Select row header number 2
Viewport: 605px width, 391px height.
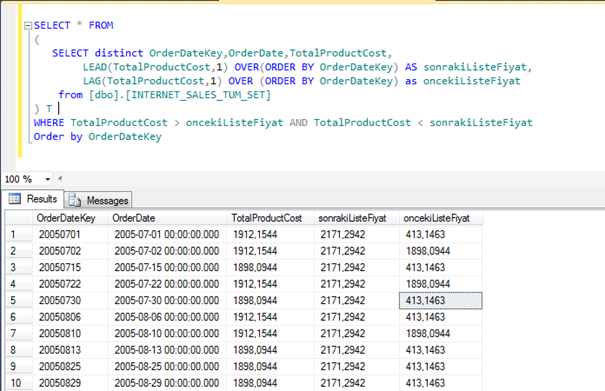tap(19, 251)
